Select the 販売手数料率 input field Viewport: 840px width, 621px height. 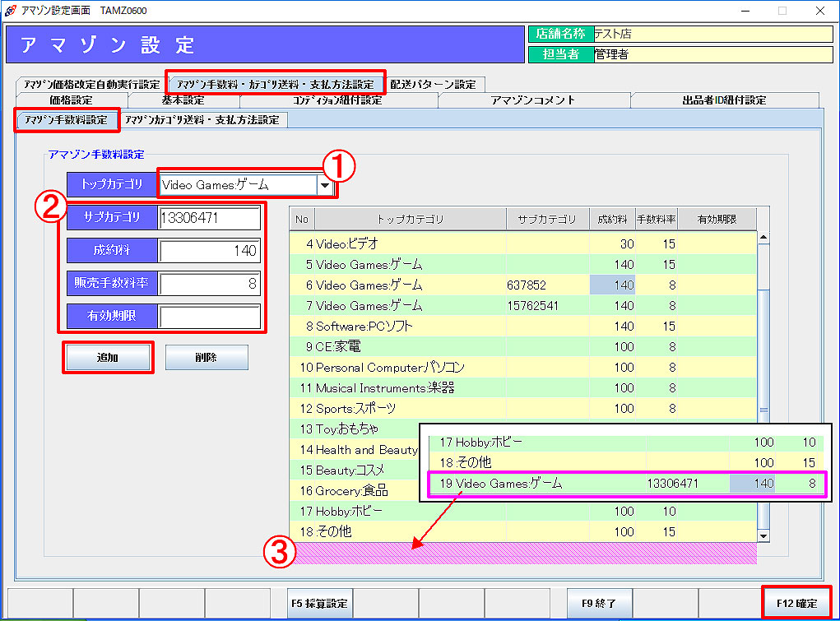coord(210,284)
